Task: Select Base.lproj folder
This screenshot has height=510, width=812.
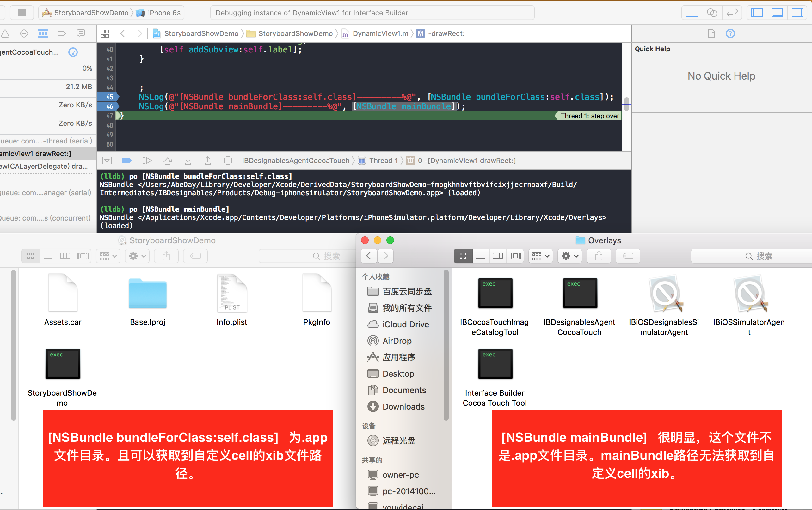Action: (147, 299)
